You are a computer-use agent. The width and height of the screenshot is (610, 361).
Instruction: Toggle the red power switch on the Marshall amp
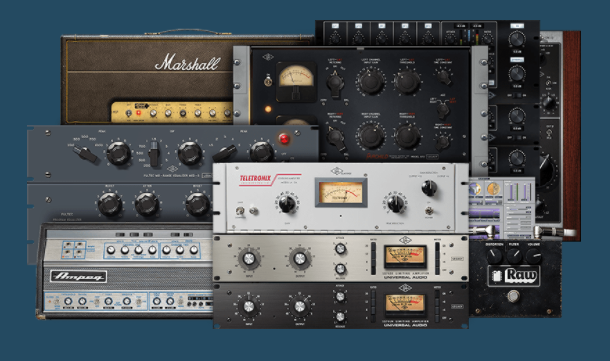138,113
